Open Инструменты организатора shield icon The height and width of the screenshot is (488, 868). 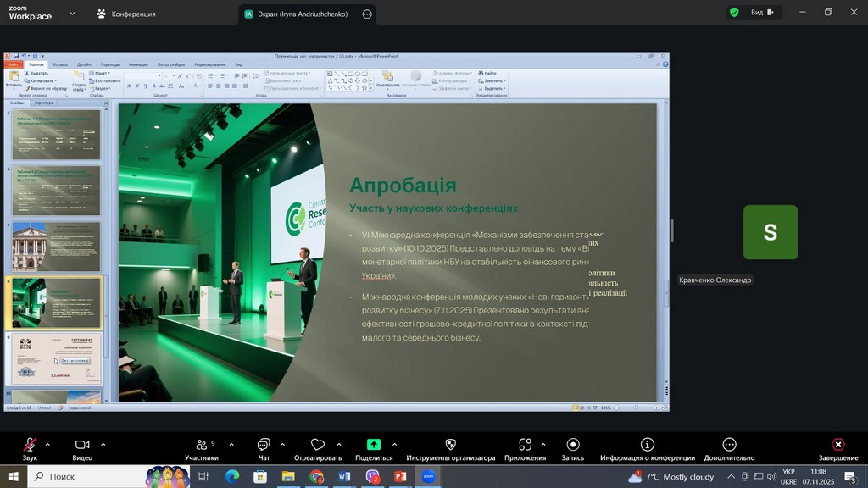[x=450, y=445]
